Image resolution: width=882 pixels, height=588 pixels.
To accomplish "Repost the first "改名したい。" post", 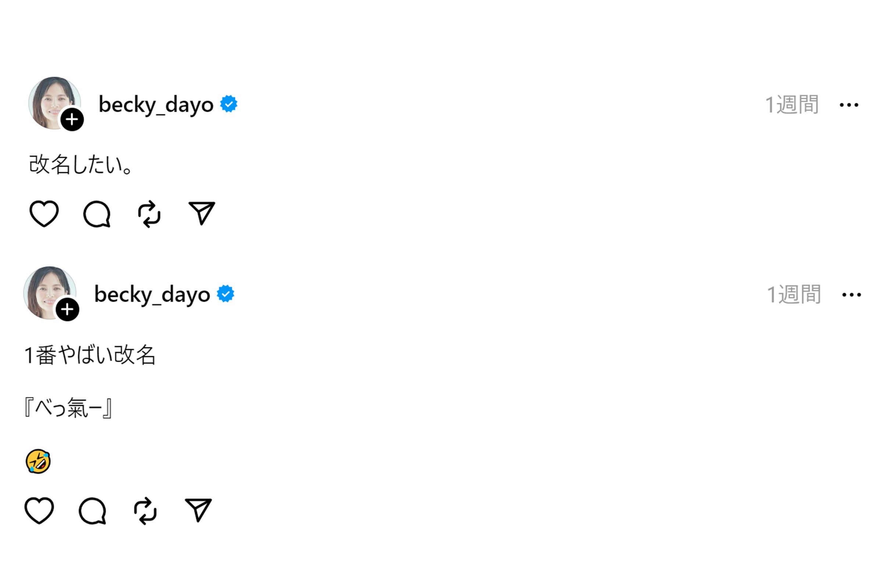I will [149, 214].
